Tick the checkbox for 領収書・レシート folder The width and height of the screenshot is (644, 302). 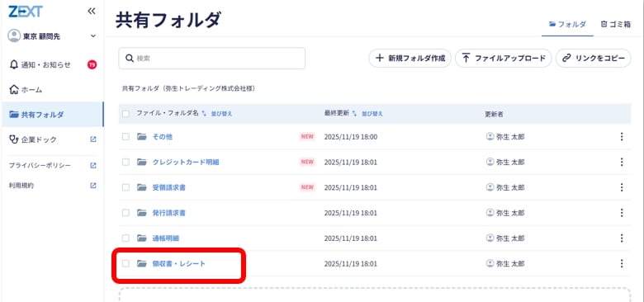click(125, 263)
